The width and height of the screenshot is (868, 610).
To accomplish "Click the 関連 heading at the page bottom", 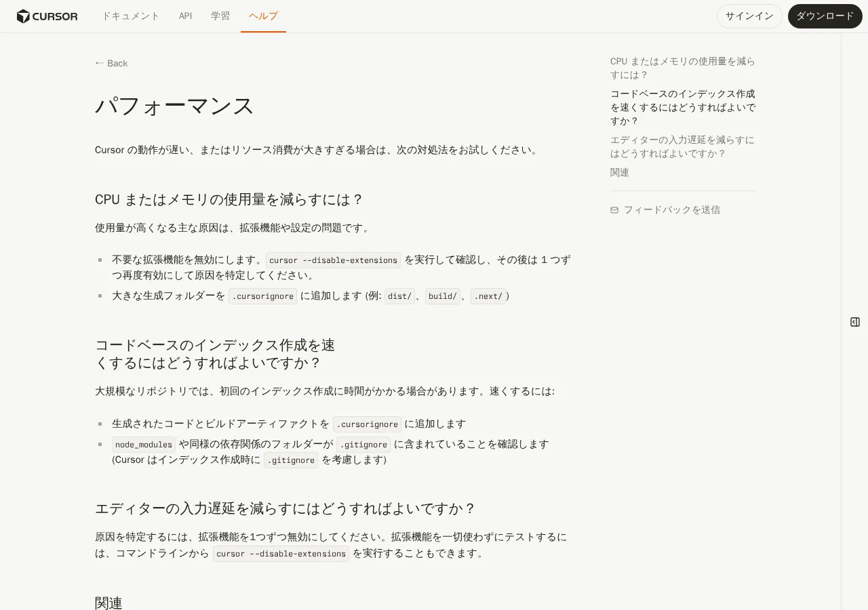I will tap(108, 603).
